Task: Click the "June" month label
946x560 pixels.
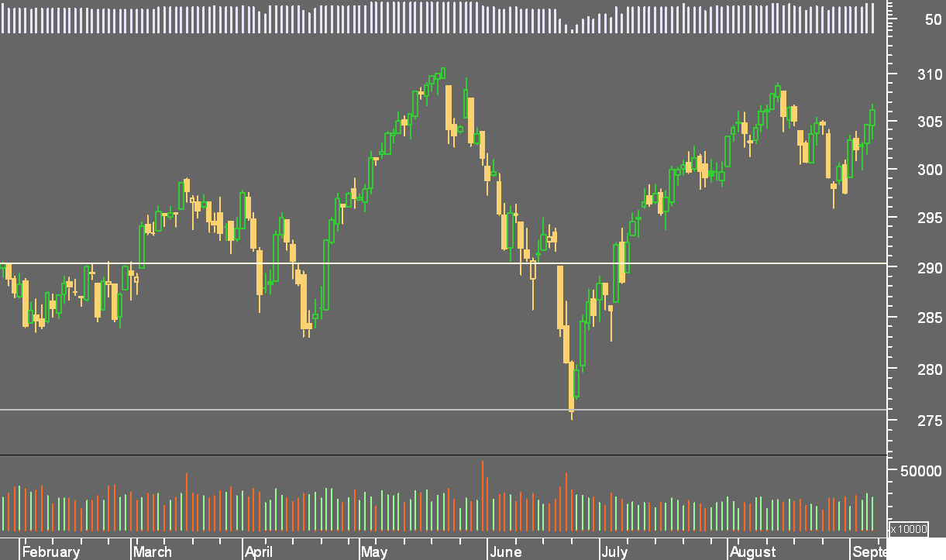Action: pos(505,552)
